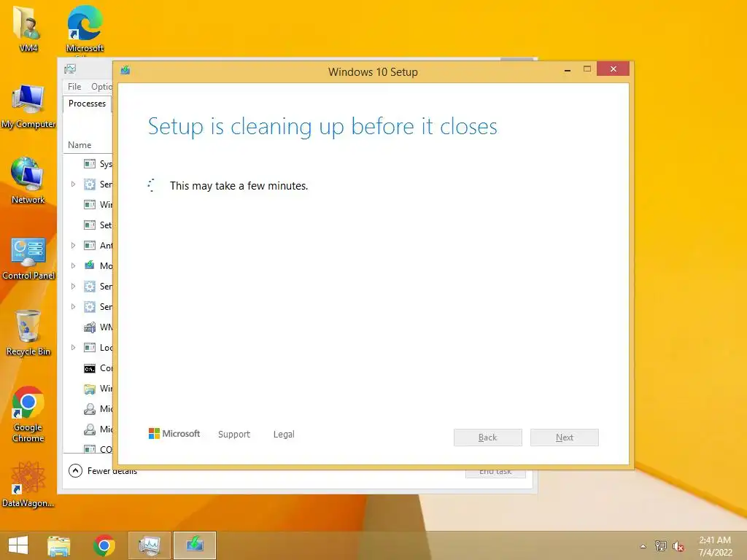Click the Windows Start button
Viewport: 747px width, 560px height.
click(18, 545)
